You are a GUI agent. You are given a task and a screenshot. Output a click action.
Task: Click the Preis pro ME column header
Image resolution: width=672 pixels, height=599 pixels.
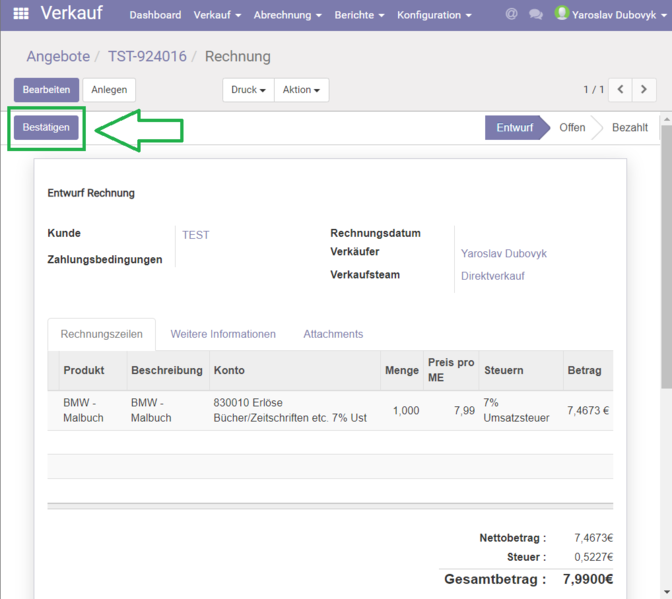pyautogui.click(x=451, y=370)
